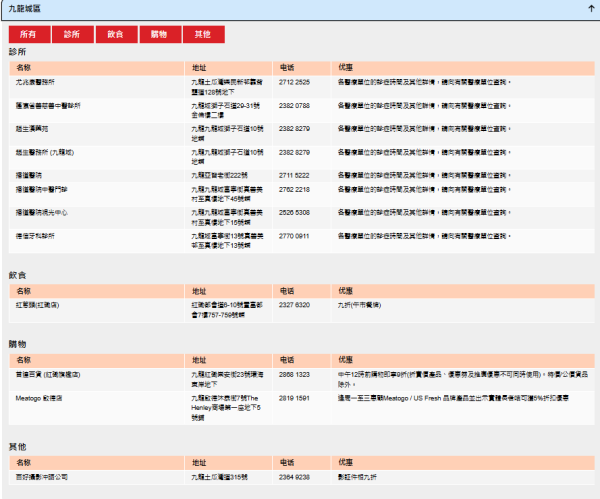This screenshot has height=499, width=600.
Task: Click the 九龍亞皆老街222號 address
Action: click(219, 175)
